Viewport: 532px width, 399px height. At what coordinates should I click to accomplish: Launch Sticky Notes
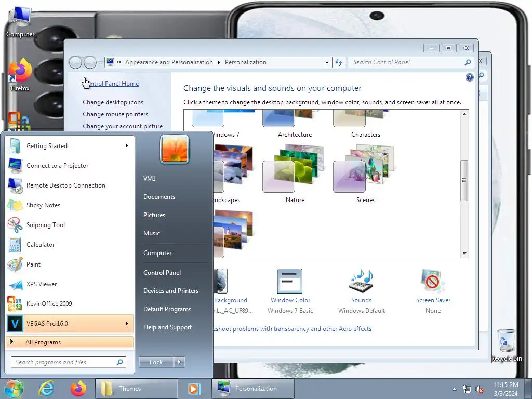point(70,205)
